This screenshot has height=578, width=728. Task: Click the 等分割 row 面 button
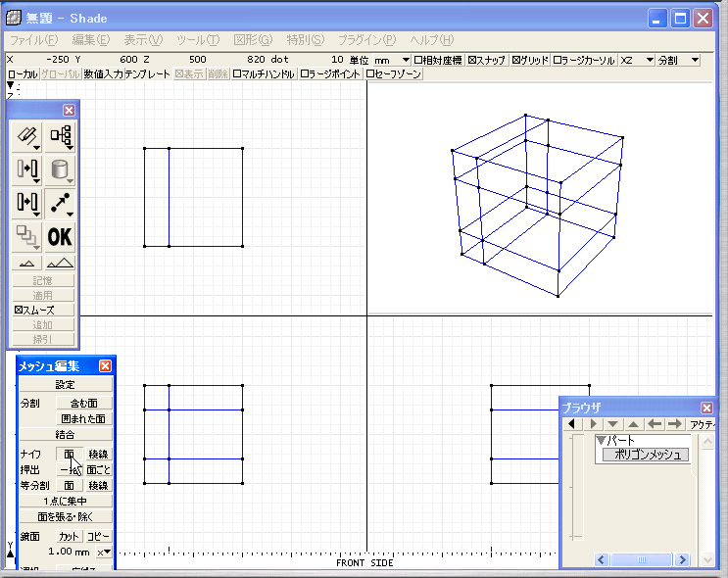(x=70, y=486)
